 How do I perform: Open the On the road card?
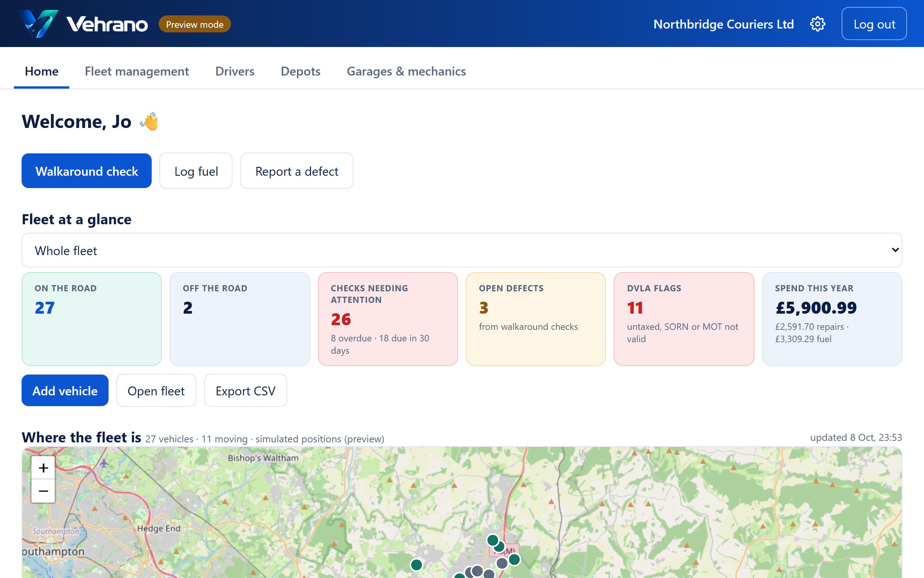coord(92,319)
